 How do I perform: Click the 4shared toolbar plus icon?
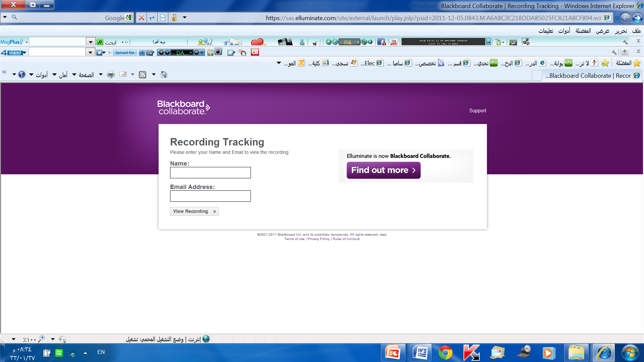625,52
